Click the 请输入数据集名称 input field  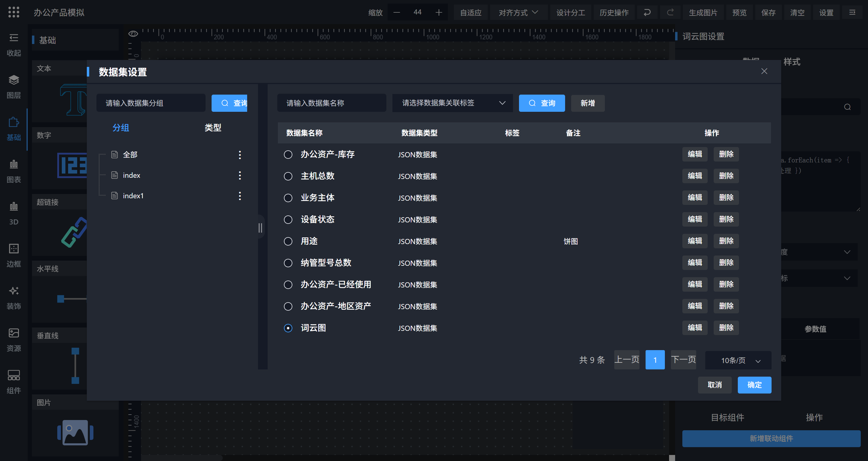tap(331, 103)
